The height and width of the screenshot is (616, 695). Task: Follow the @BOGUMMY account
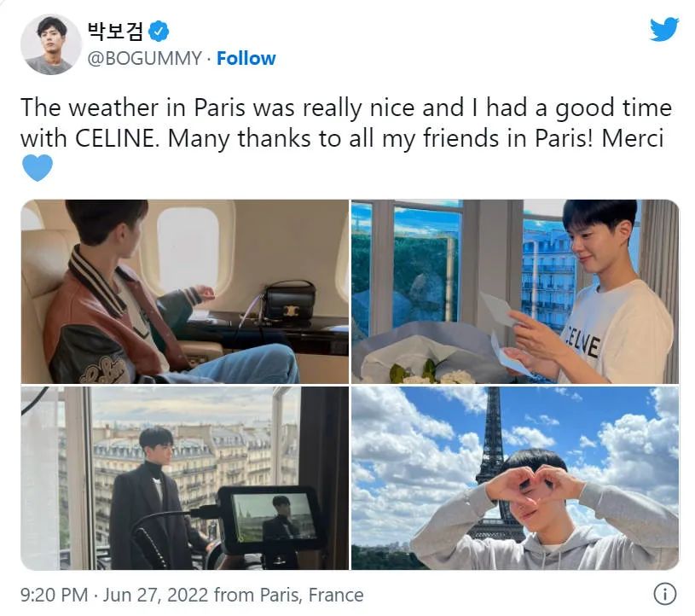[246, 59]
